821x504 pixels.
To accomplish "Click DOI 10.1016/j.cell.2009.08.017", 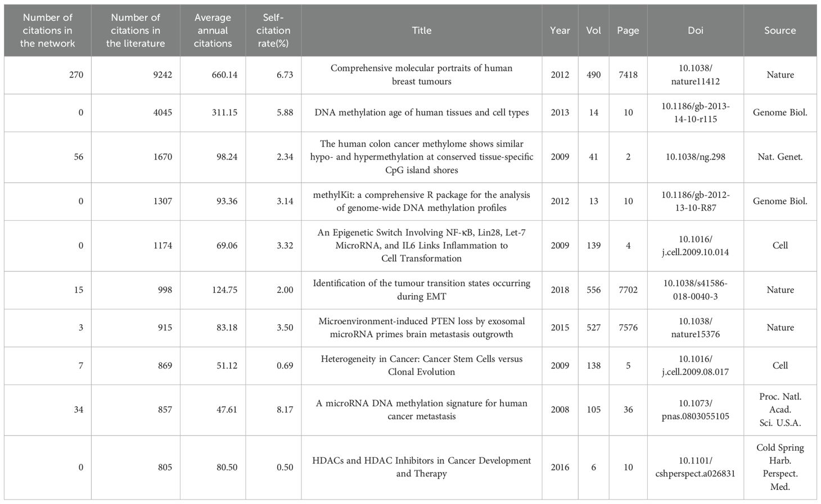I will [x=696, y=365].
